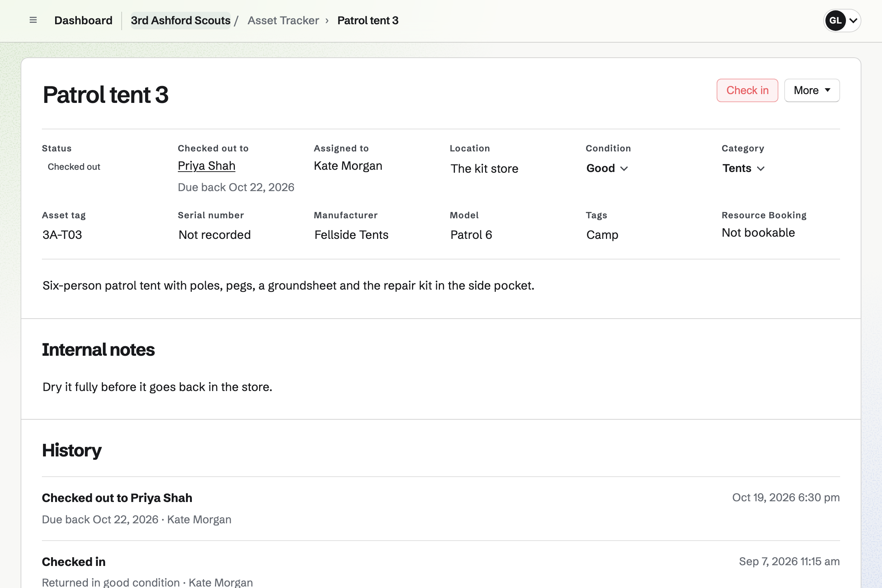Click the Oct 19, 2026 6:30 pm timestamp
Image resolution: width=882 pixels, height=588 pixels.
click(786, 498)
